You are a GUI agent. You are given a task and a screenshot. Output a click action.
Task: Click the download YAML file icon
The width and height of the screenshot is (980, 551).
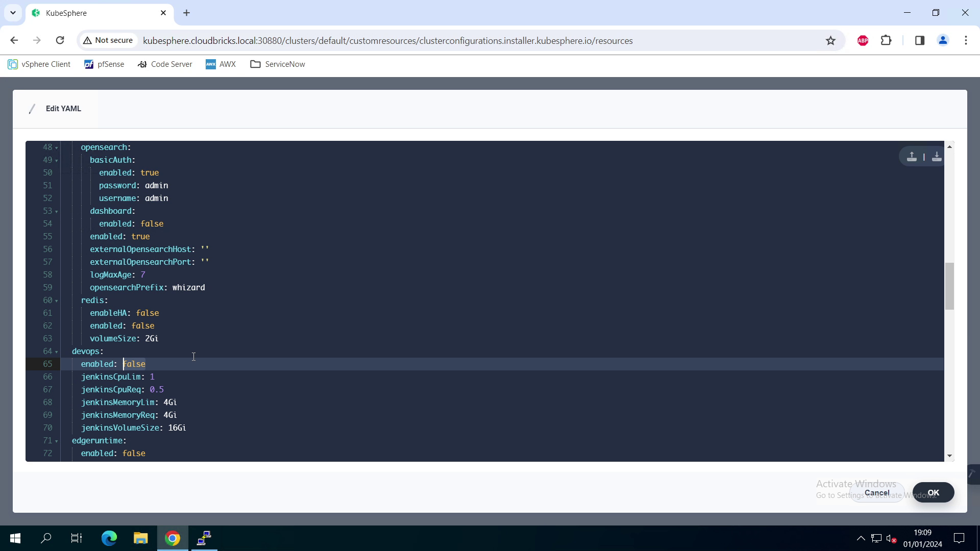(x=937, y=157)
